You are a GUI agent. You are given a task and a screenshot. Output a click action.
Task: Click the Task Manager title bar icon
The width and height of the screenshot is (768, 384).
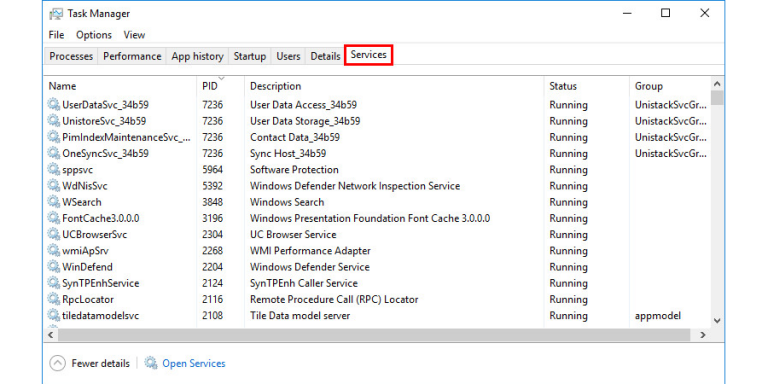[56, 14]
